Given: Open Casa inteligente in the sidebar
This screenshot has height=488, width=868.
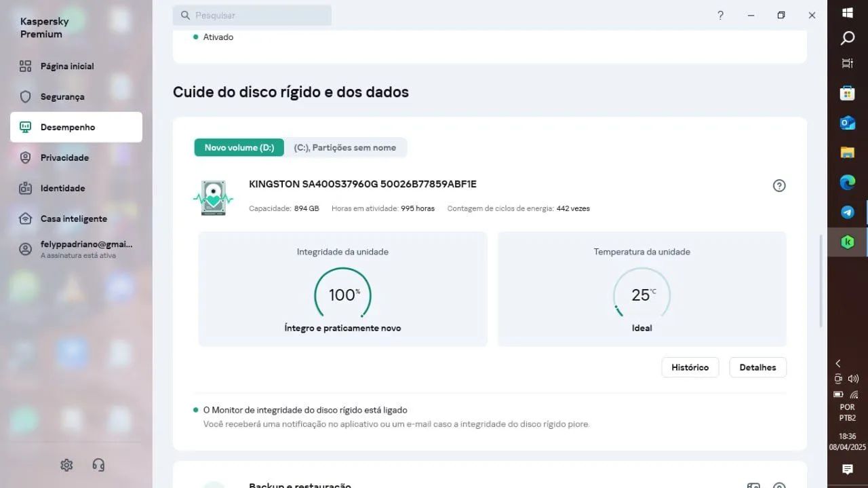Looking at the screenshot, I should (76, 219).
